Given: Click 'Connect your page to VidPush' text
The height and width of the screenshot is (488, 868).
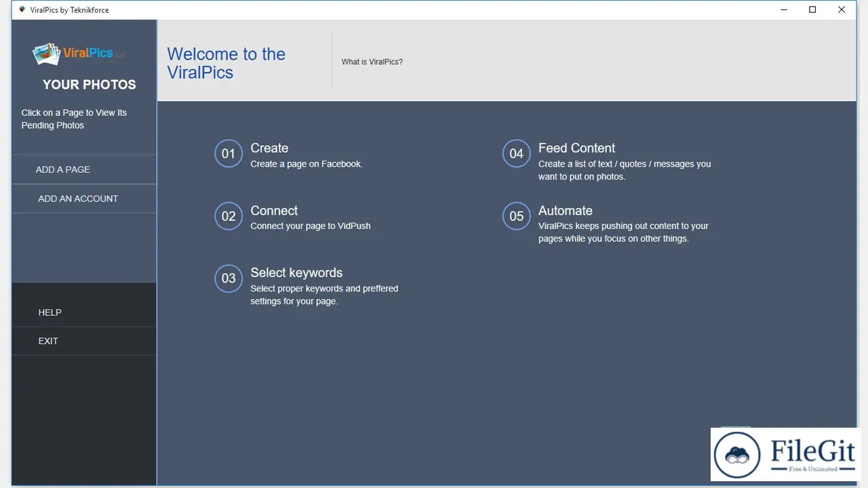Looking at the screenshot, I should (x=311, y=226).
